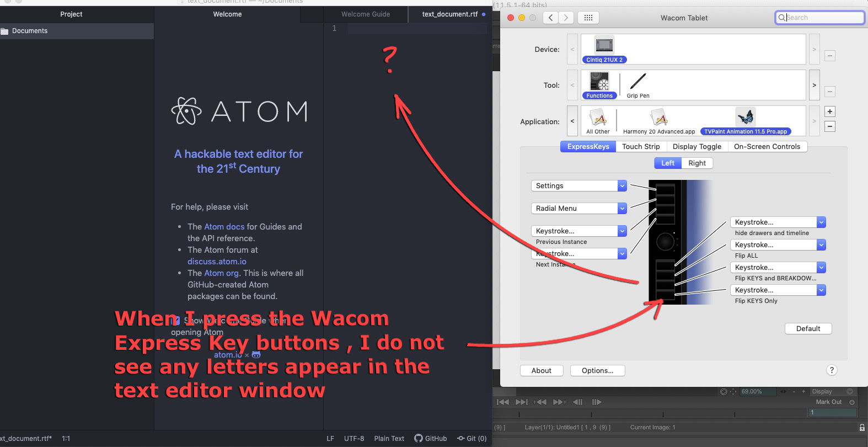868x447 pixels.
Task: Select the Cintiq 21UX 2 device icon
Action: click(x=604, y=49)
